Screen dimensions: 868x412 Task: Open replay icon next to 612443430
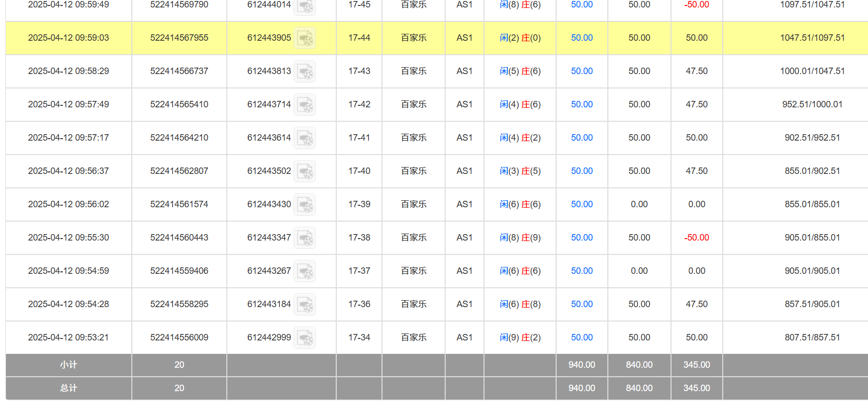point(304,205)
